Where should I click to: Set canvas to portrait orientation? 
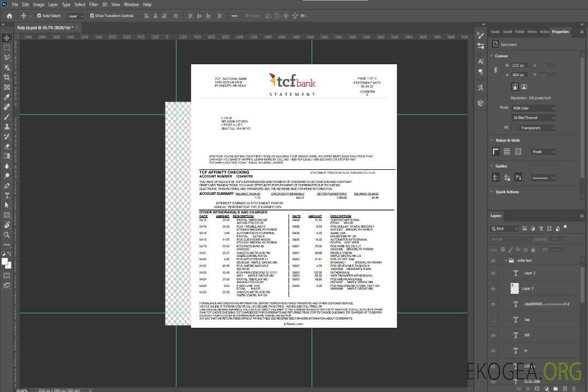[x=515, y=87]
